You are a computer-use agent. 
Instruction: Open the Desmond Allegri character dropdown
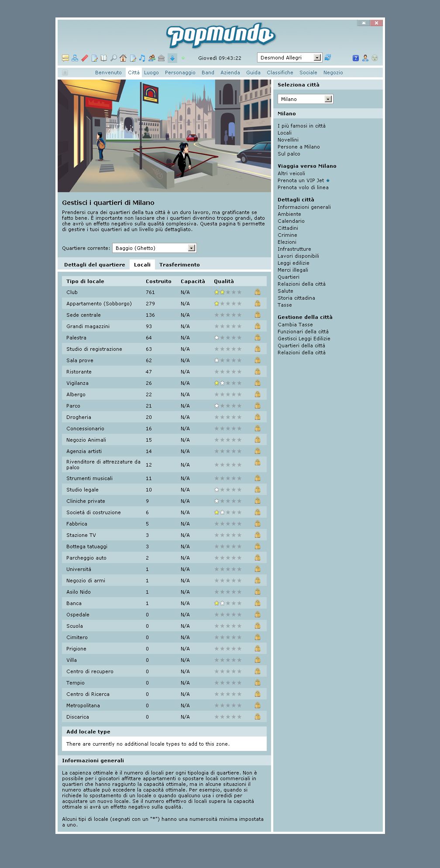pyautogui.click(x=317, y=58)
